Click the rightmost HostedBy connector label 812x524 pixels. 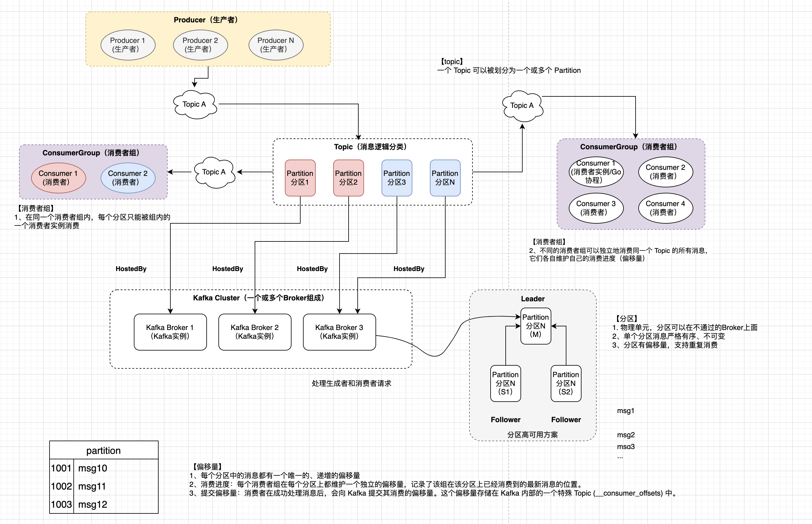409,269
